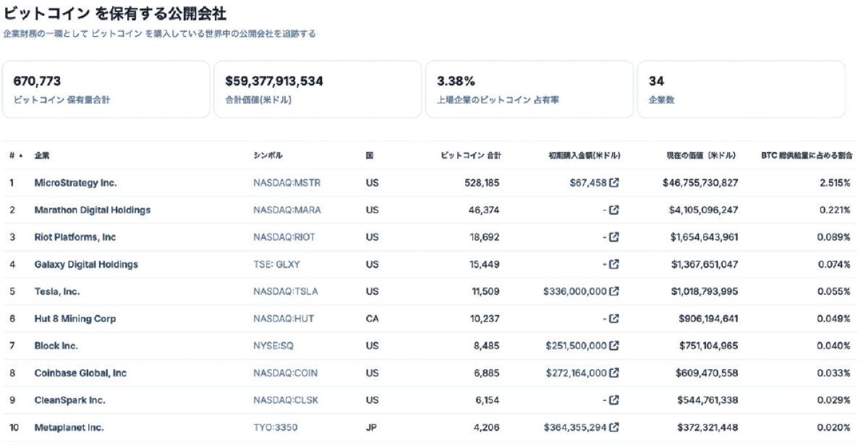Select Coinbase Global, Inc company name

click(x=80, y=373)
